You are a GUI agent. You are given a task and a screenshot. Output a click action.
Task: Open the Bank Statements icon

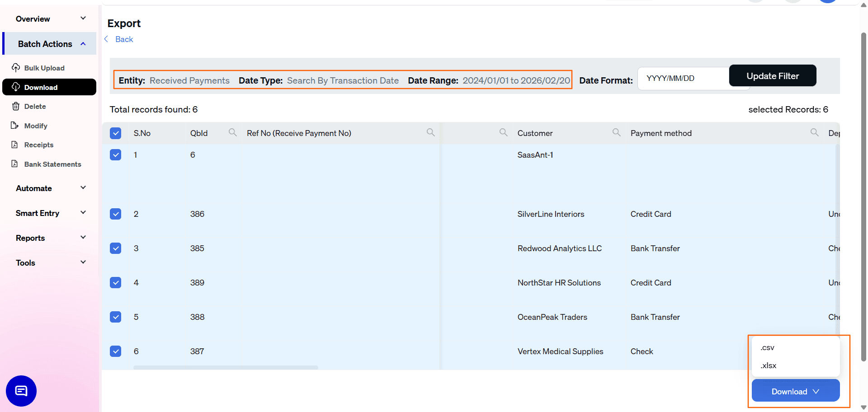coord(15,164)
